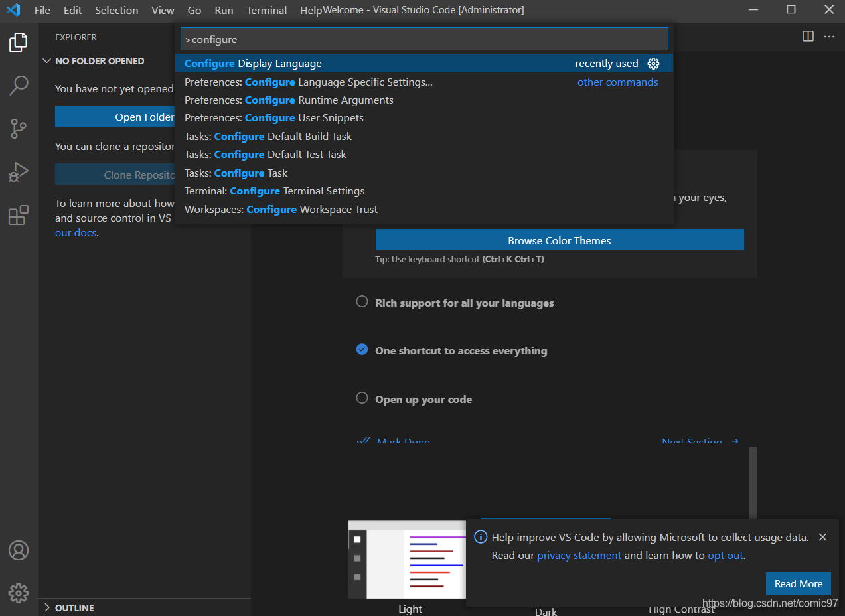
Task: Open the Run menu
Action: click(x=224, y=10)
